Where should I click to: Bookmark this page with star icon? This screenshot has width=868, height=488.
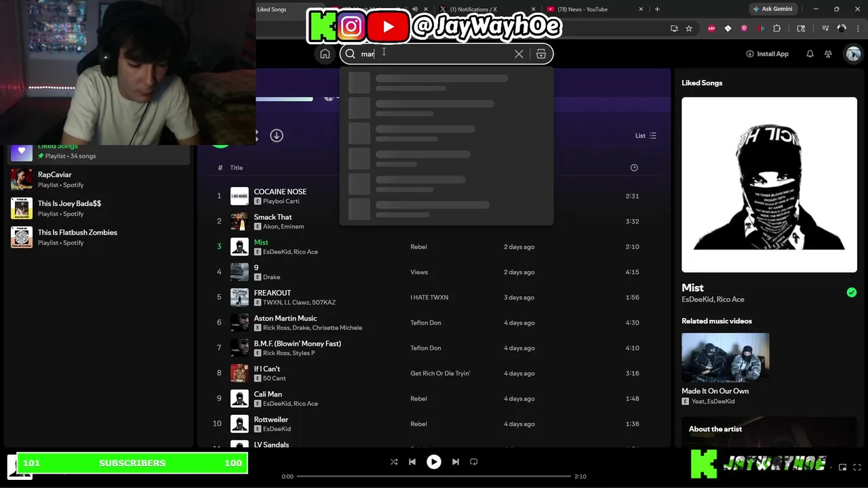pyautogui.click(x=689, y=28)
